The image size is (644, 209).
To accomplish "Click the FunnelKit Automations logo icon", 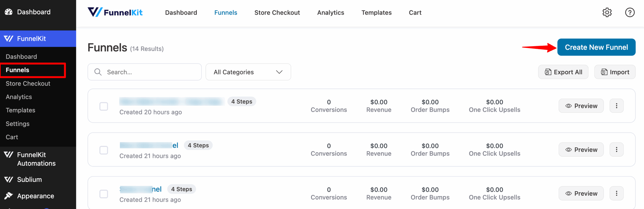I will pos(9,155).
